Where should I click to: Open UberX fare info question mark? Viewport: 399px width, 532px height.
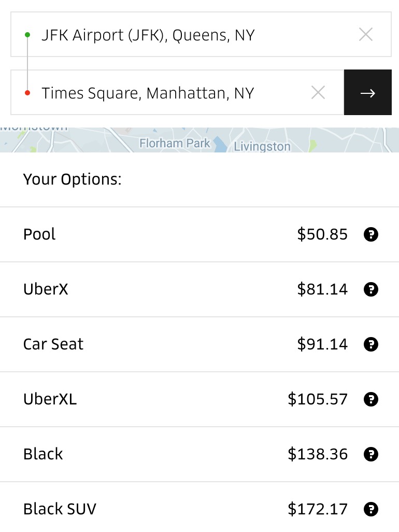(x=371, y=290)
